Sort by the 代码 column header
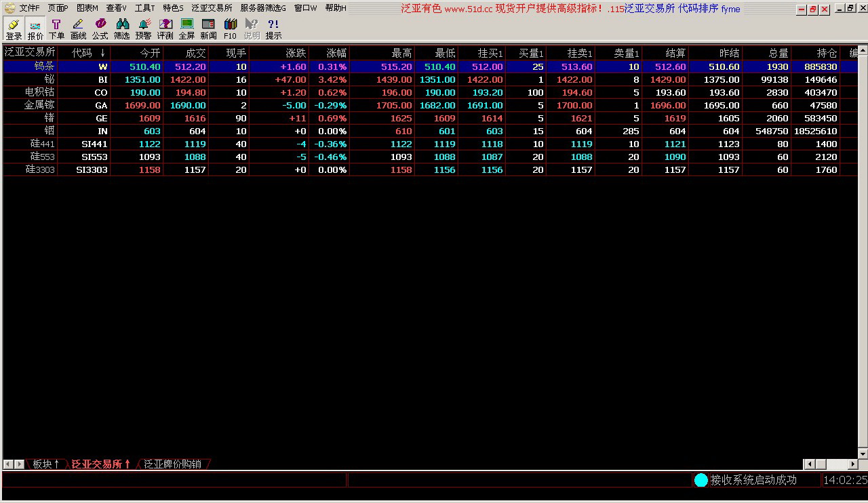Image resolution: width=868 pixels, height=503 pixels. click(x=84, y=53)
